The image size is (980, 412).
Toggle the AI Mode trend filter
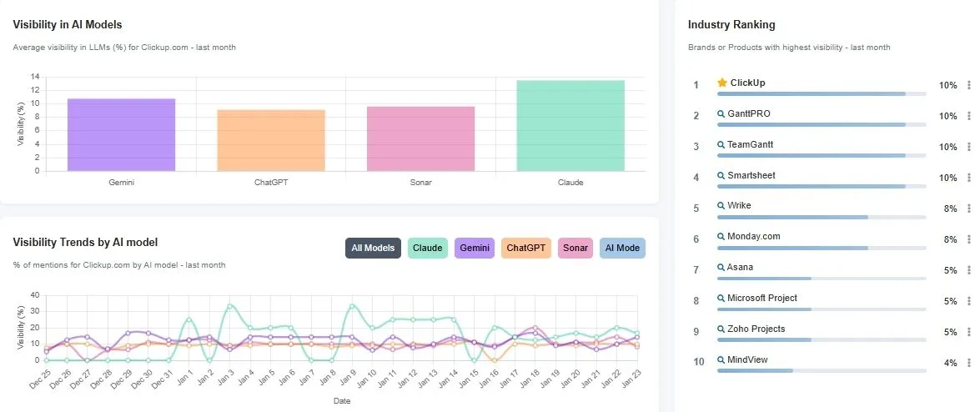pos(622,249)
